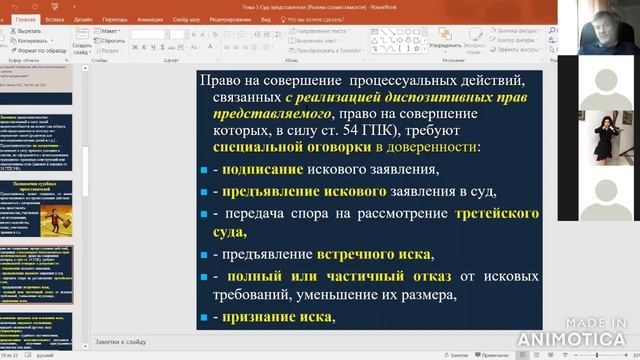This screenshot has width=640, height=360.
Task: Open the Слайд-шоу tab
Action: tap(186, 19)
